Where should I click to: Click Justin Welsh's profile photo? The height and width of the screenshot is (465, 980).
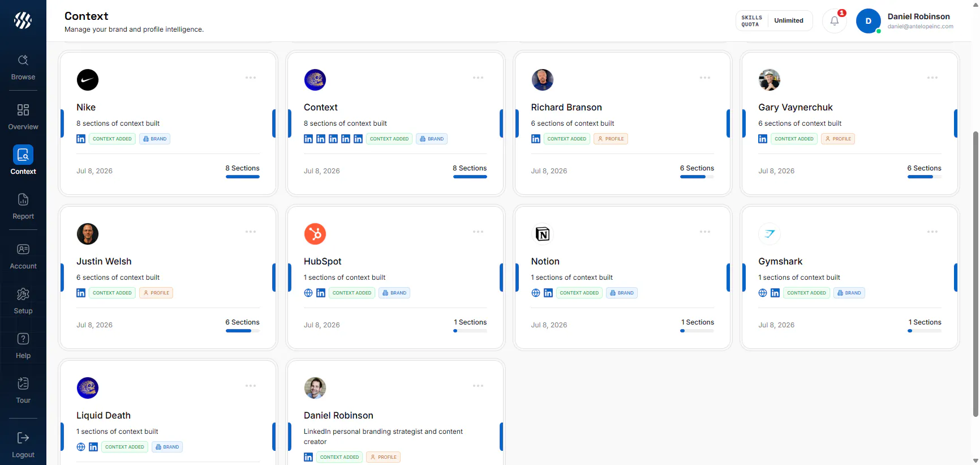coord(88,234)
